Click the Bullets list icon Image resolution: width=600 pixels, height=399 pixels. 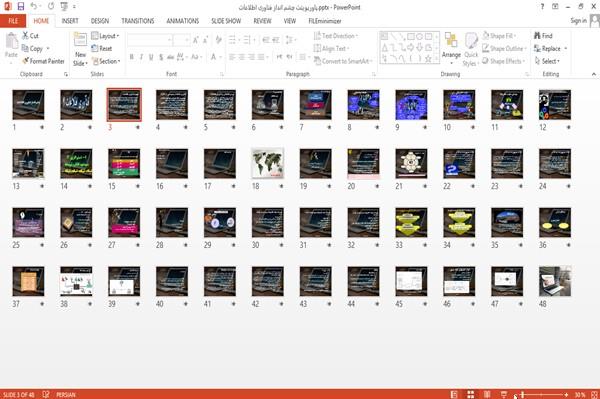[233, 40]
